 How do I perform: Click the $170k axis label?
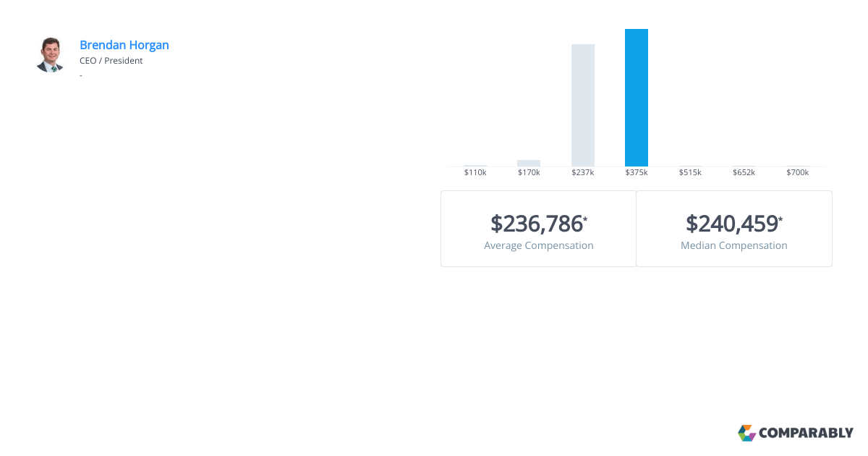pos(529,173)
